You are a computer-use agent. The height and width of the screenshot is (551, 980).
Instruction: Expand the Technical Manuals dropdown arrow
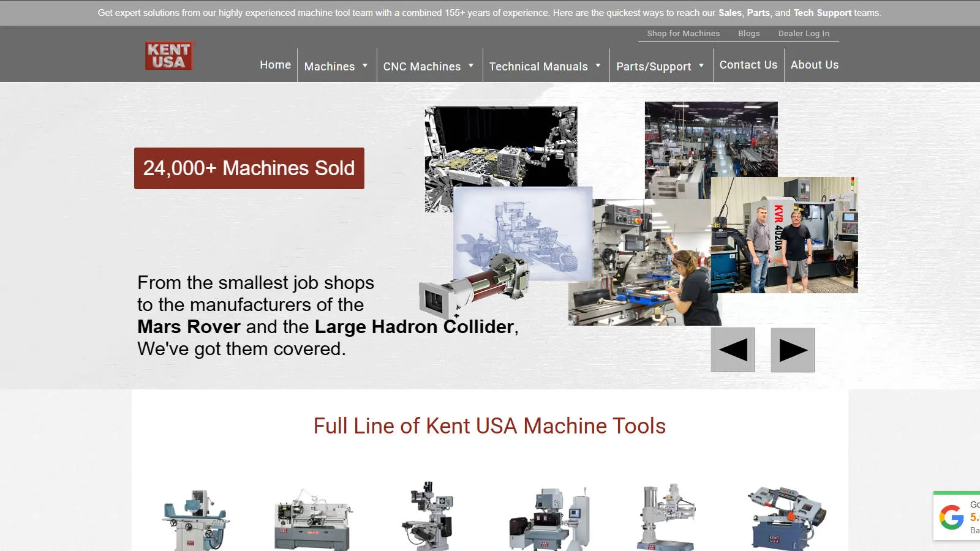598,66
